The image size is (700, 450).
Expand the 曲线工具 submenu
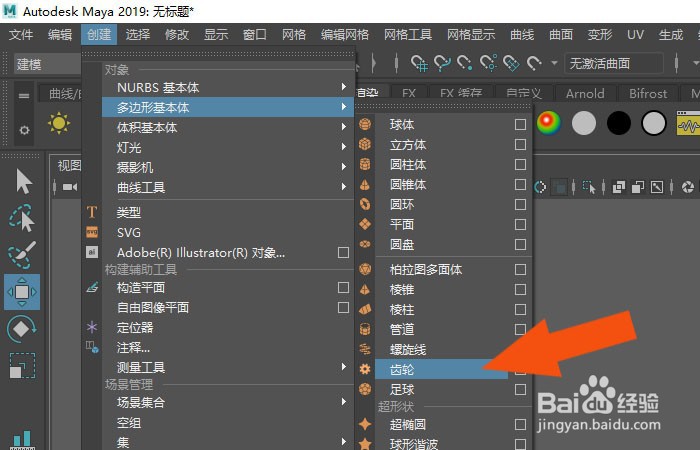228,187
